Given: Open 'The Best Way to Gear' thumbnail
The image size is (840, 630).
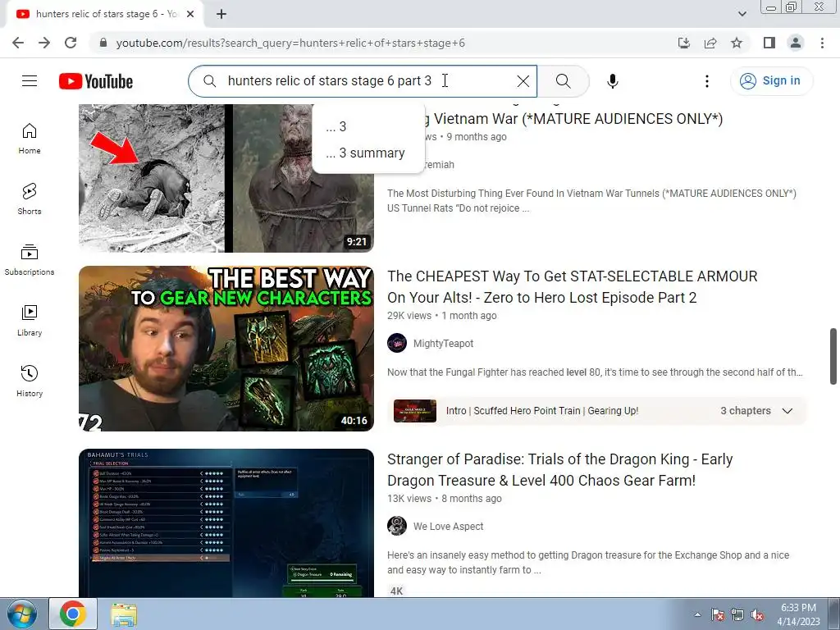Looking at the screenshot, I should point(226,349).
